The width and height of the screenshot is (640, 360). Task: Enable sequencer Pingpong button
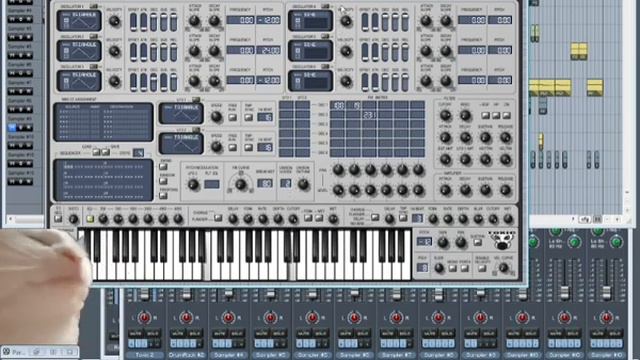pos(163,196)
